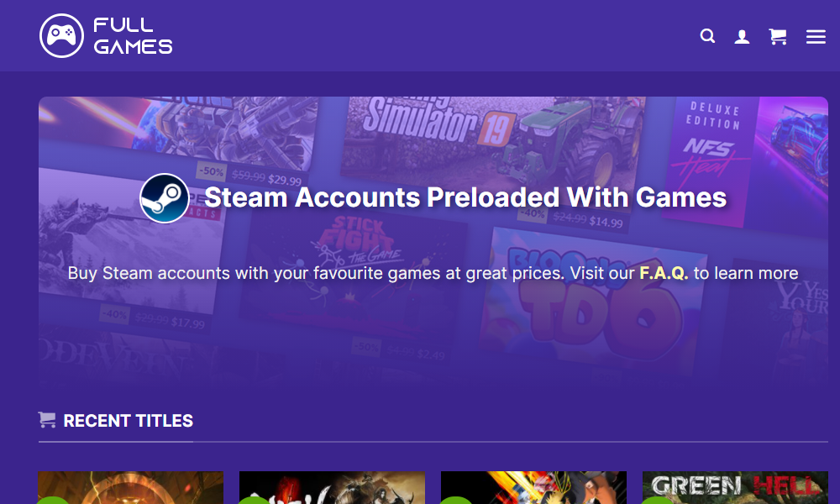Select the RECENT TITLES heading
840x504 pixels.
coord(129,421)
